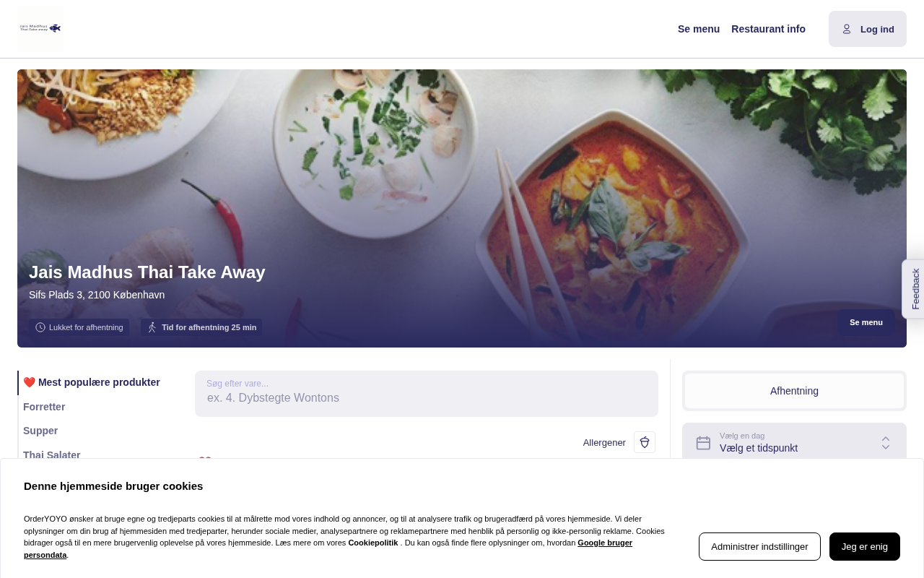This screenshot has height=578, width=924.
Task: Click the product search input field
Action: click(x=427, y=394)
